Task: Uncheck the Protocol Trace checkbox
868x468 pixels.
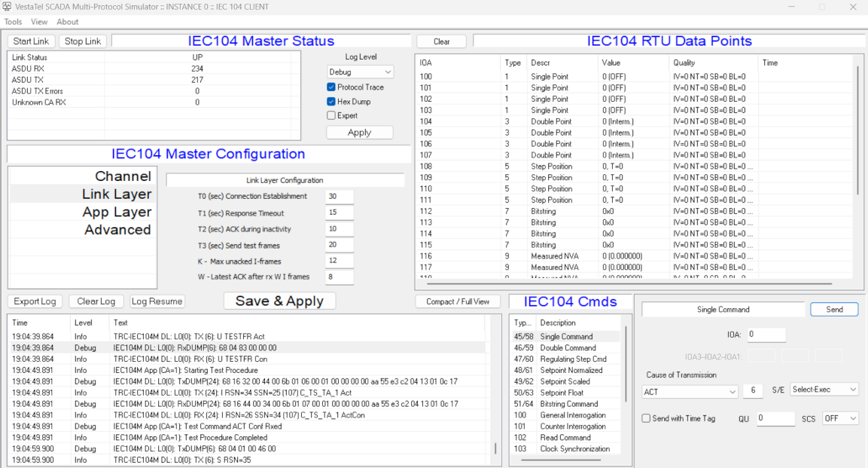Action: [331, 87]
